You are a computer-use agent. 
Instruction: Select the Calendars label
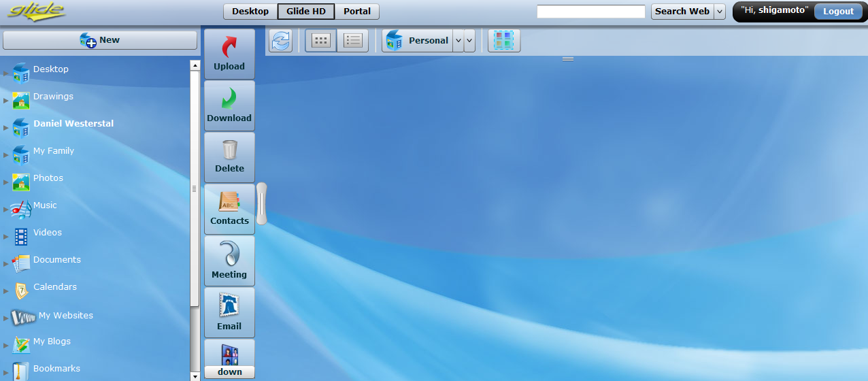pos(55,287)
